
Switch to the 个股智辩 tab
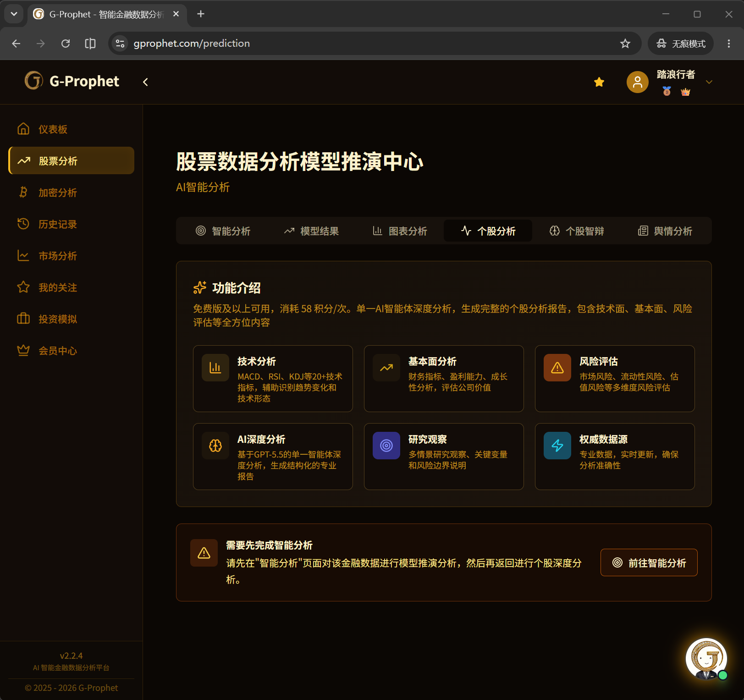(577, 231)
